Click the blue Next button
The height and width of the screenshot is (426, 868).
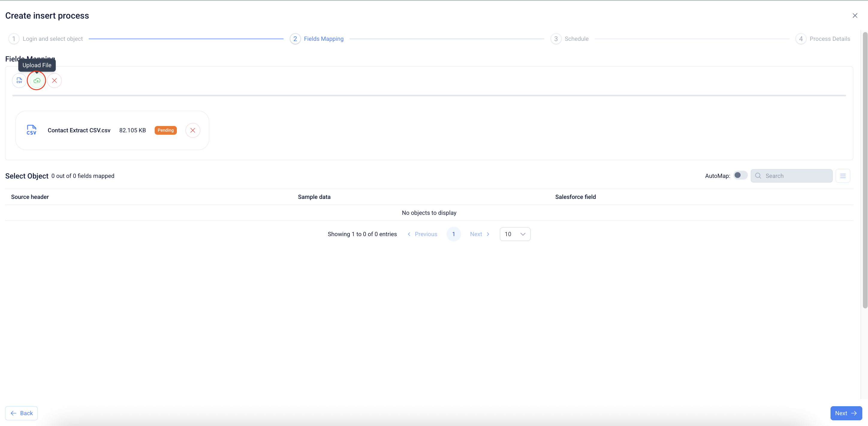coord(846,413)
